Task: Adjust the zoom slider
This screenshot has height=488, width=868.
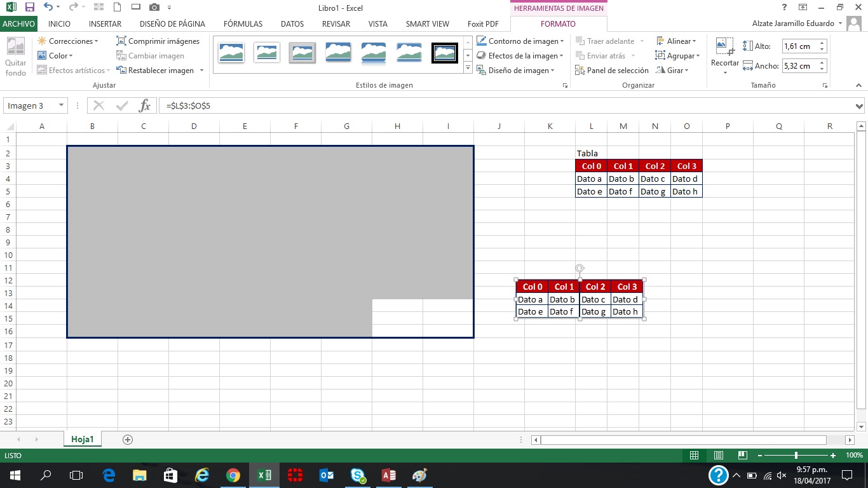Action: point(796,456)
